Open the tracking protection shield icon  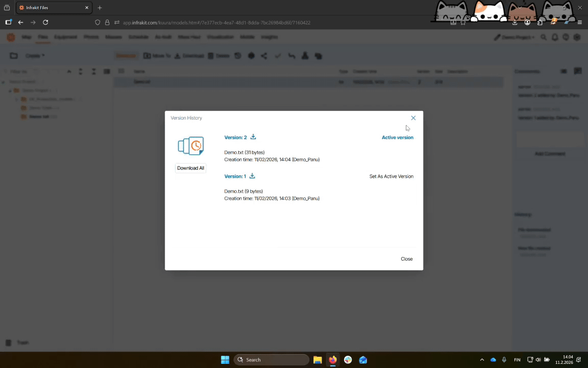point(97,22)
